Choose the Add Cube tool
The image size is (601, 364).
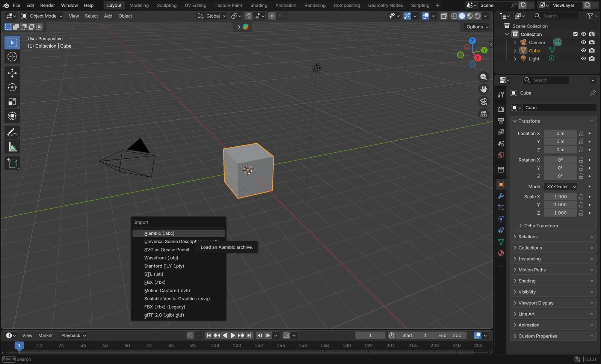(12, 163)
